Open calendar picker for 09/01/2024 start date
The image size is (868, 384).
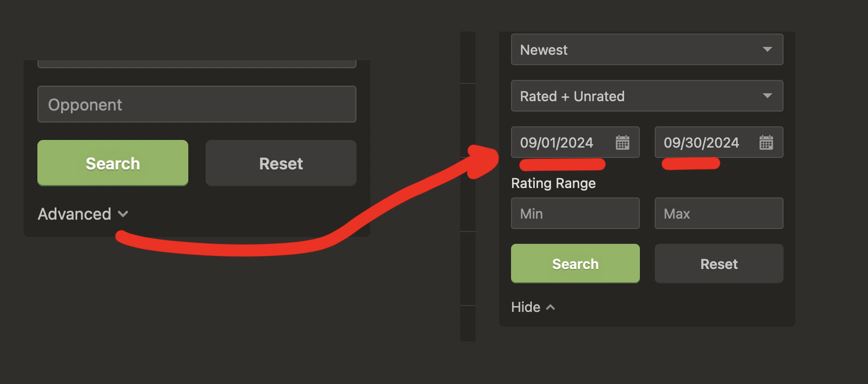point(622,143)
